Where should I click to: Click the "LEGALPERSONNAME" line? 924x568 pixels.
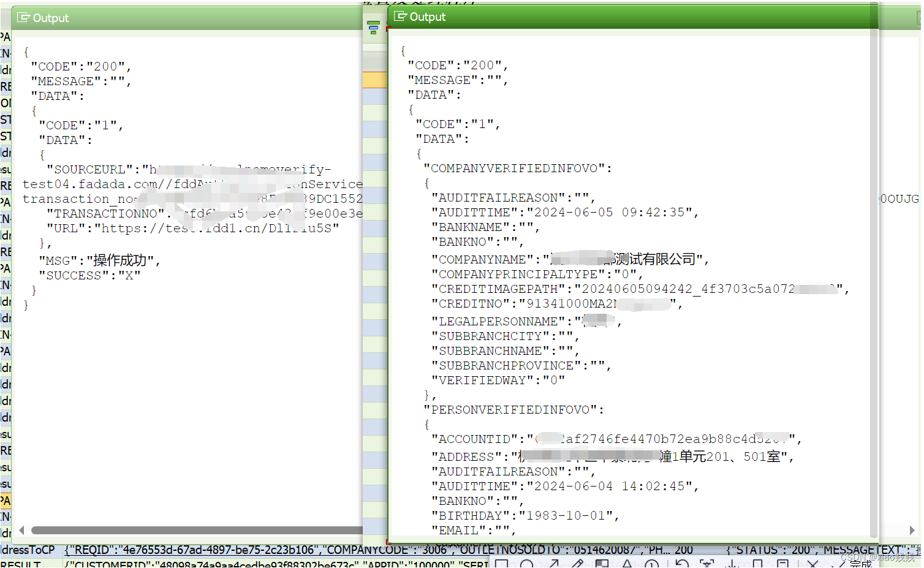point(526,321)
